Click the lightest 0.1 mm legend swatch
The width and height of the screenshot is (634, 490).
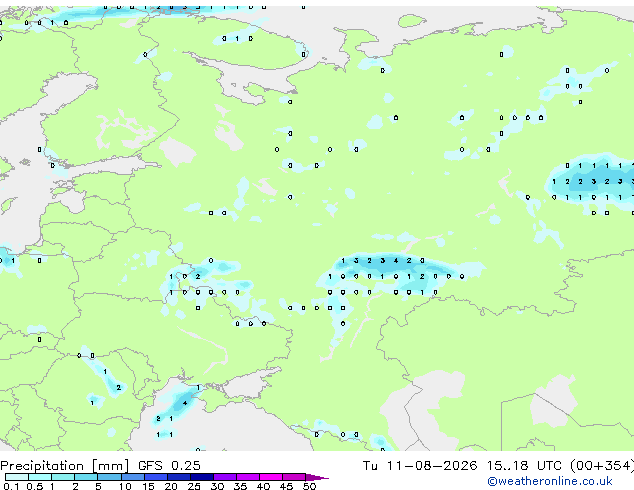click(17, 477)
